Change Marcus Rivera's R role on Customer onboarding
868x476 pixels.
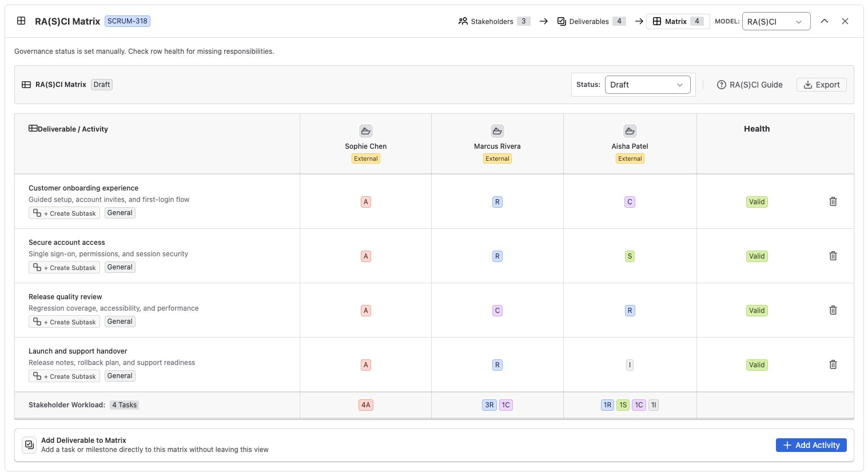[497, 202]
